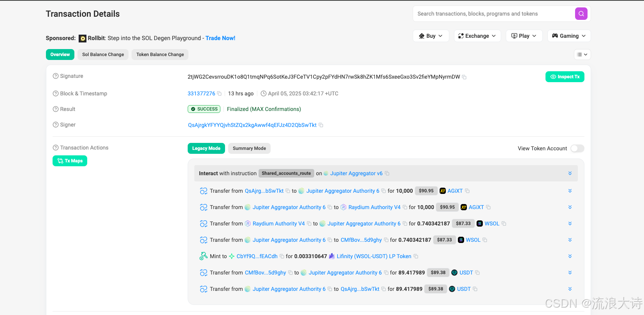Open the Exchange dropdown menu
The height and width of the screenshot is (315, 644).
coord(477,36)
